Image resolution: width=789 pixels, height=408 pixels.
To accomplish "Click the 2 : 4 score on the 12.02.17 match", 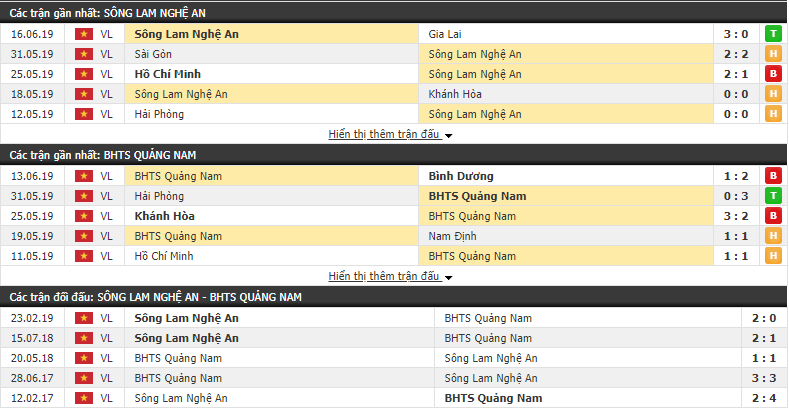I will [x=763, y=398].
